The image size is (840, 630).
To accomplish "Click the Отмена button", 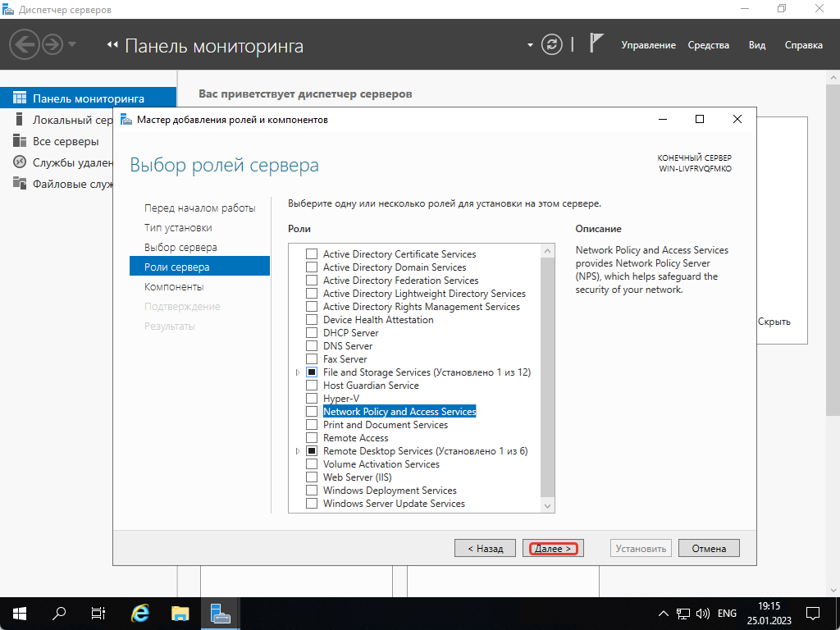I will (709, 548).
